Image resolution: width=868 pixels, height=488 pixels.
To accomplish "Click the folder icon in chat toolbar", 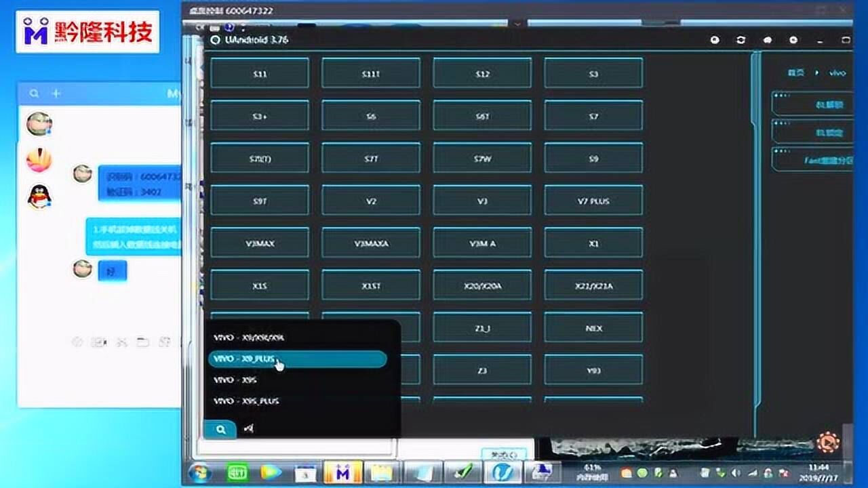I will point(142,342).
